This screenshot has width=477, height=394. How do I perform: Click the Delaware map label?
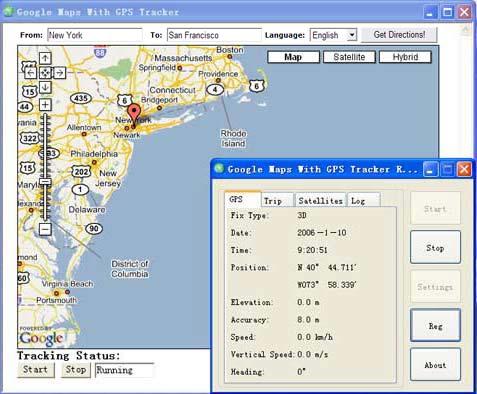point(87,210)
